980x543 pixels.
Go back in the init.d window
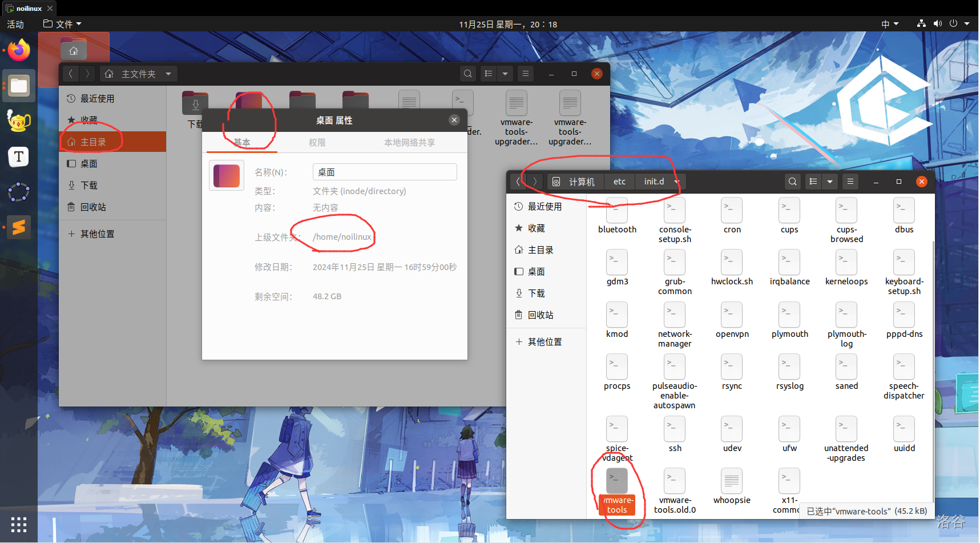pos(518,182)
